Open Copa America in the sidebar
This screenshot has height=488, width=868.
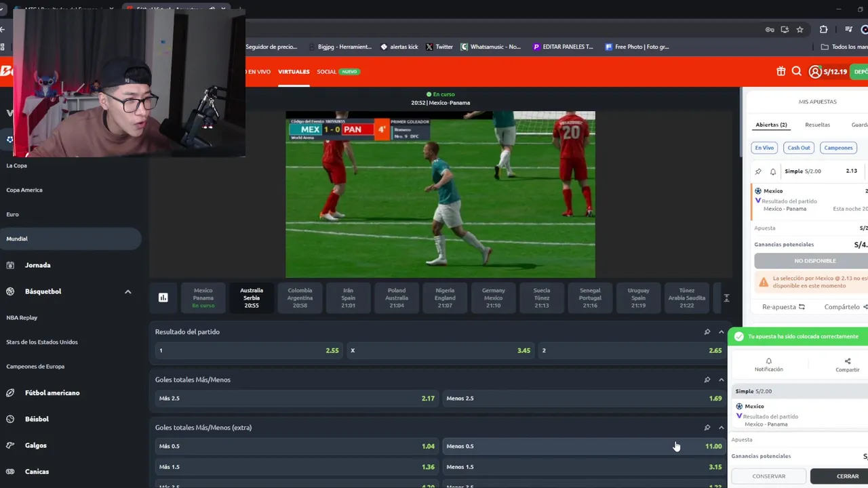[x=24, y=190]
